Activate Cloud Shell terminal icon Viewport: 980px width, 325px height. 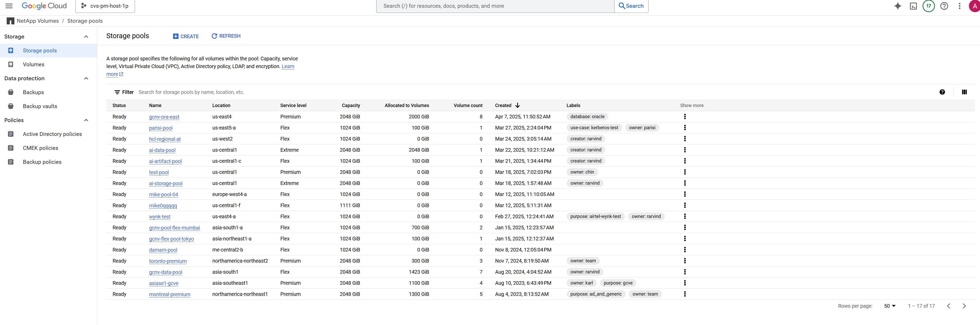coord(913,6)
